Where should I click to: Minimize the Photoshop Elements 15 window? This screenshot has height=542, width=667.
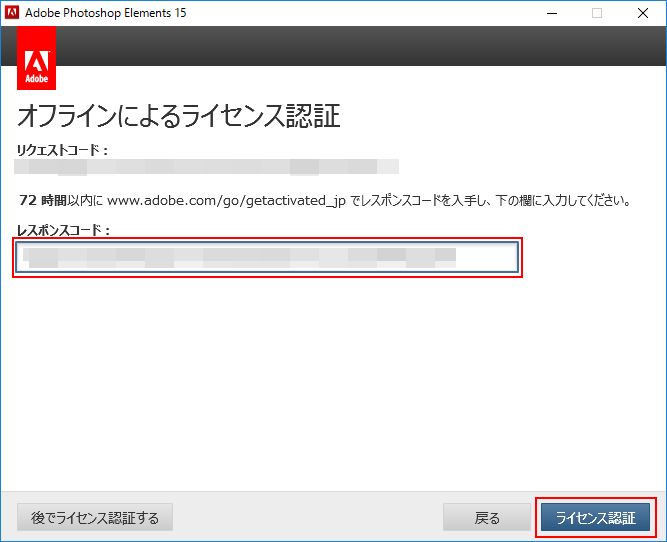[x=552, y=13]
